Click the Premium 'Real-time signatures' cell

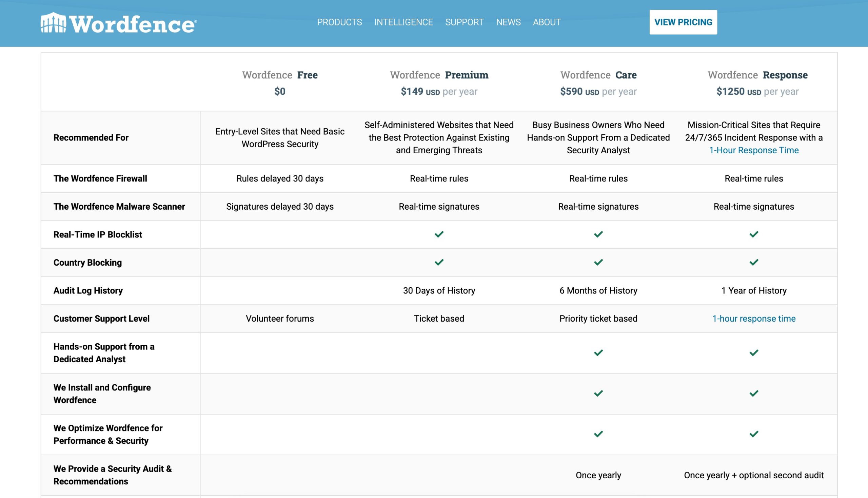[x=439, y=207]
